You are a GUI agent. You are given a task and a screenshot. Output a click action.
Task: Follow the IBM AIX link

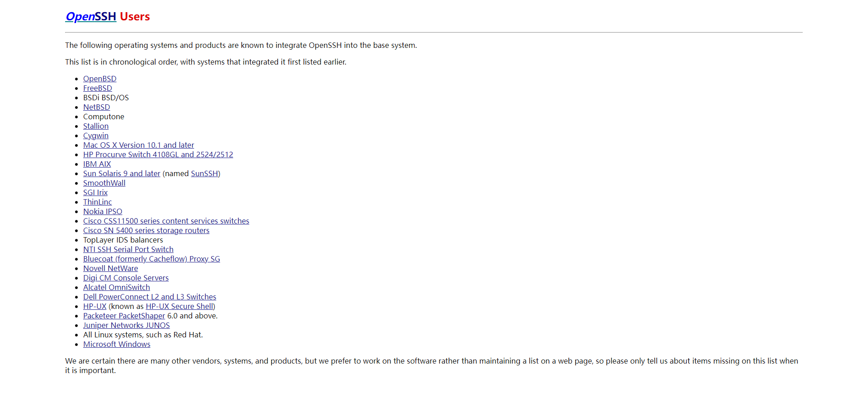(x=97, y=164)
